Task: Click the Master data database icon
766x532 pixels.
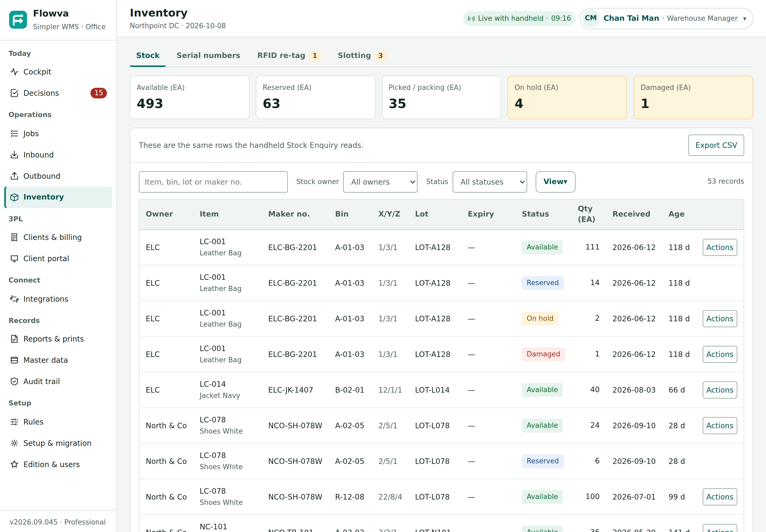Action: click(x=14, y=360)
